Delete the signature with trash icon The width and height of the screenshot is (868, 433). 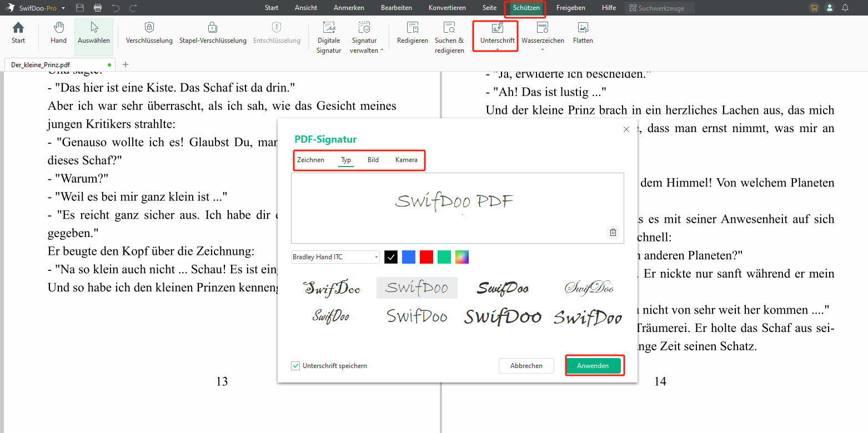click(x=613, y=233)
